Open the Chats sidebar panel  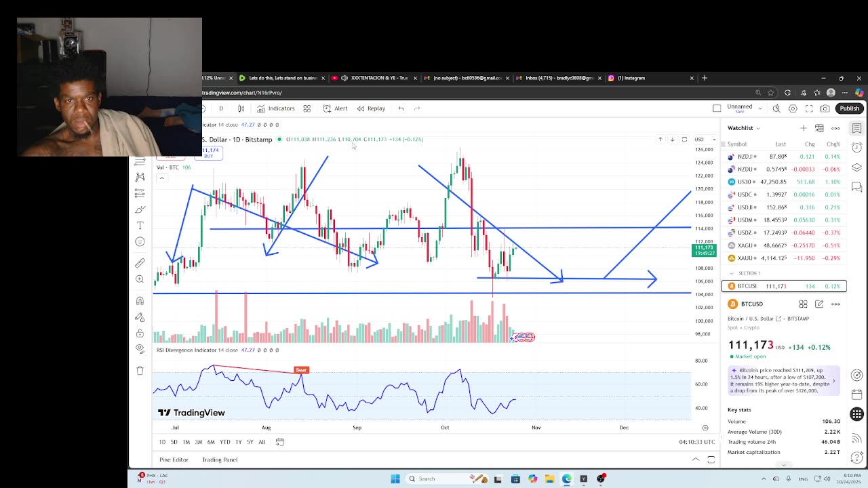857,187
